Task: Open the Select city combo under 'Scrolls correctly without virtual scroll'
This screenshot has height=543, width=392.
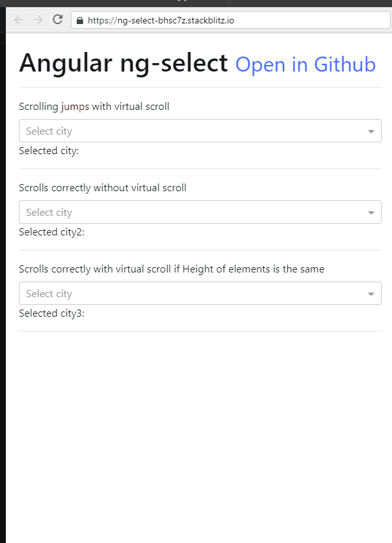Action: click(195, 211)
